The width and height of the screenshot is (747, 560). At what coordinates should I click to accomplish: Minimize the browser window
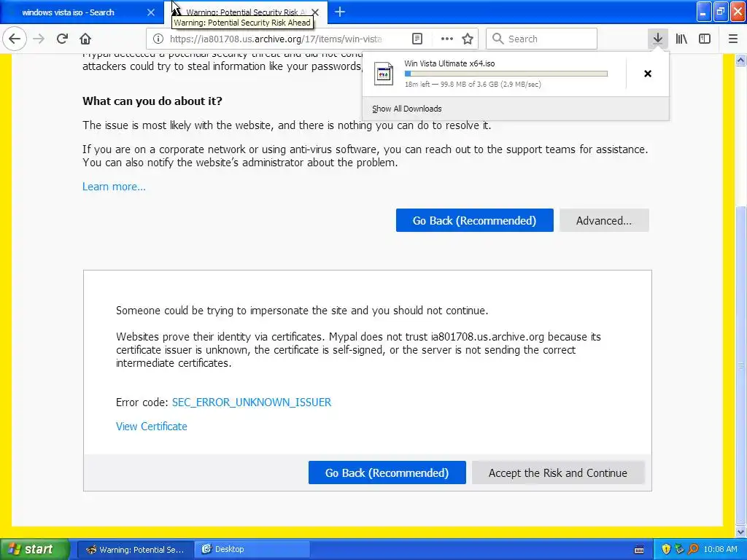[704, 12]
